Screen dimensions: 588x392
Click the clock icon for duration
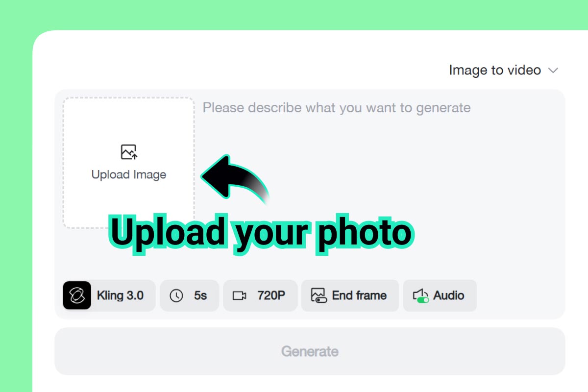pos(176,295)
